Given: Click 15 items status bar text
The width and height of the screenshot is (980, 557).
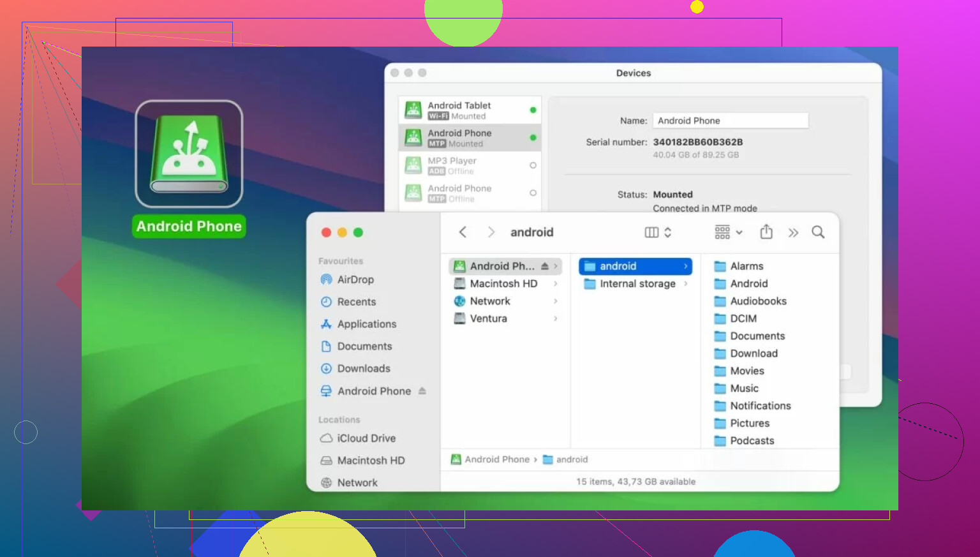Looking at the screenshot, I should coord(635,482).
